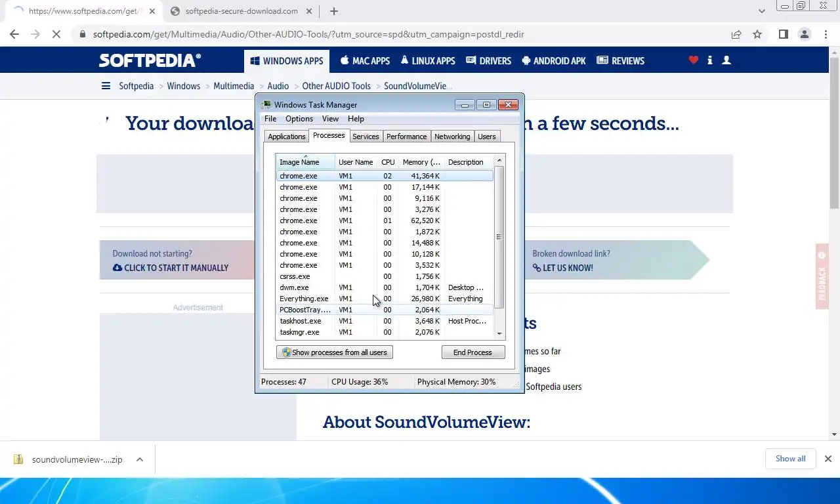Viewport: 840px width, 504px height.
Task: Click the process list scroll-down arrow
Action: pos(499,333)
